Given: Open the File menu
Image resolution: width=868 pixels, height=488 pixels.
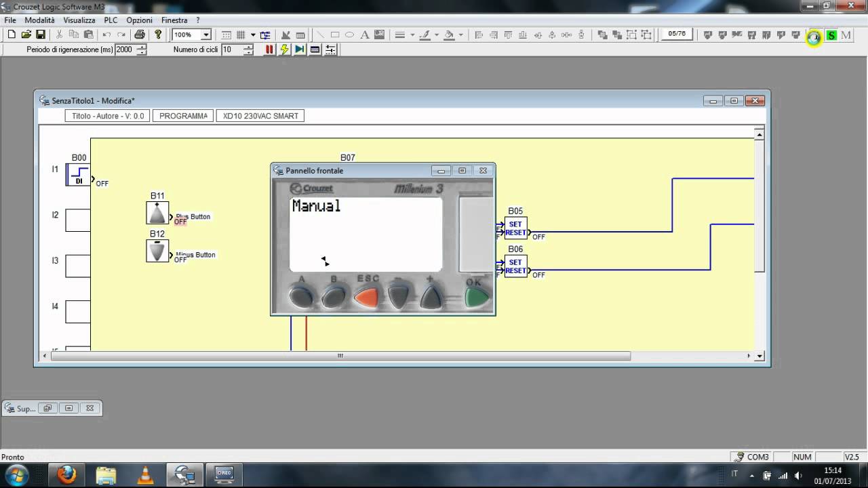Looking at the screenshot, I should pos(9,20).
